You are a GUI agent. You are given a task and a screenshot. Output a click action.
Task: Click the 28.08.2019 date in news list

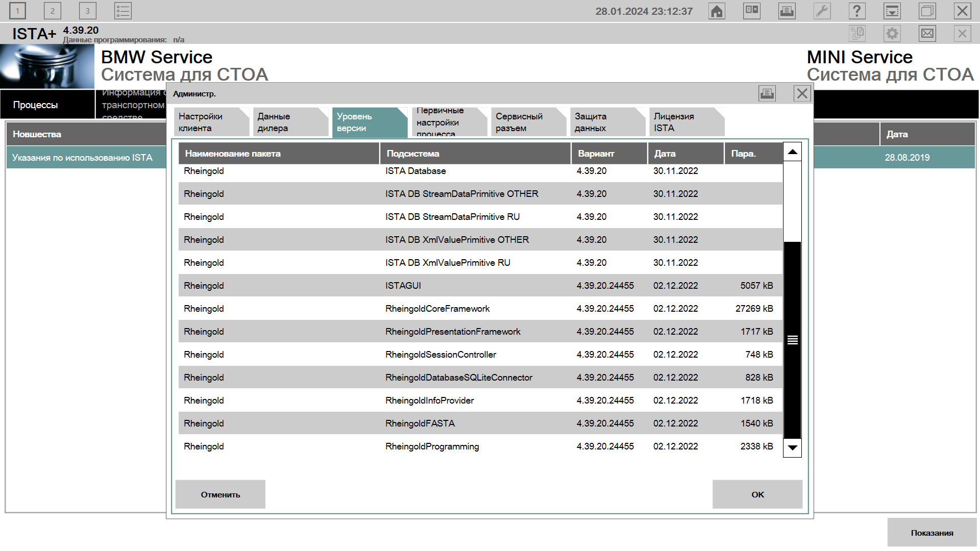(907, 158)
